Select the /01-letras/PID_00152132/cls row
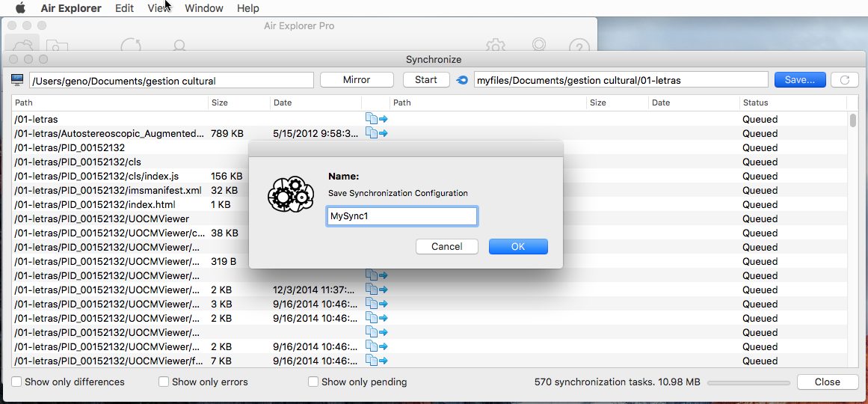The height and width of the screenshot is (404, 868). pos(431,162)
